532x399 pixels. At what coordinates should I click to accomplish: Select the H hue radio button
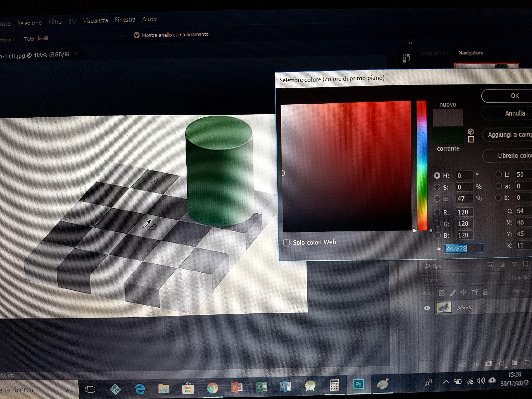[437, 176]
